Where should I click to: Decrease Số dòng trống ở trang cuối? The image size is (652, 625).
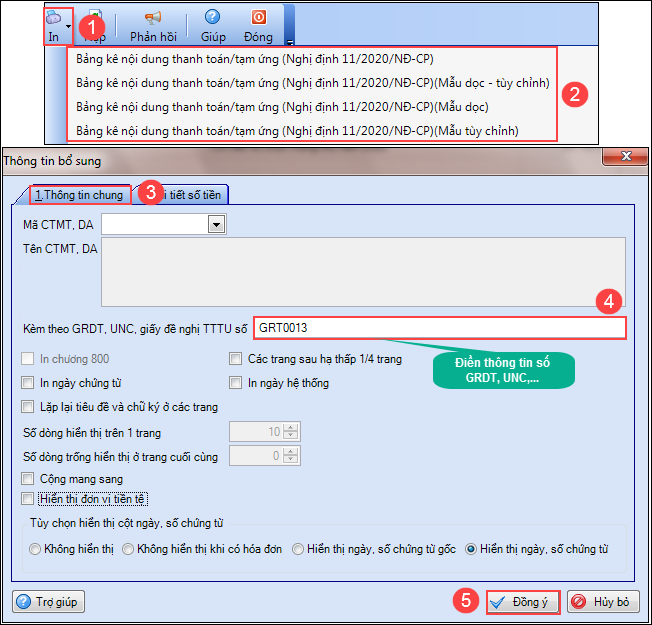291,459
